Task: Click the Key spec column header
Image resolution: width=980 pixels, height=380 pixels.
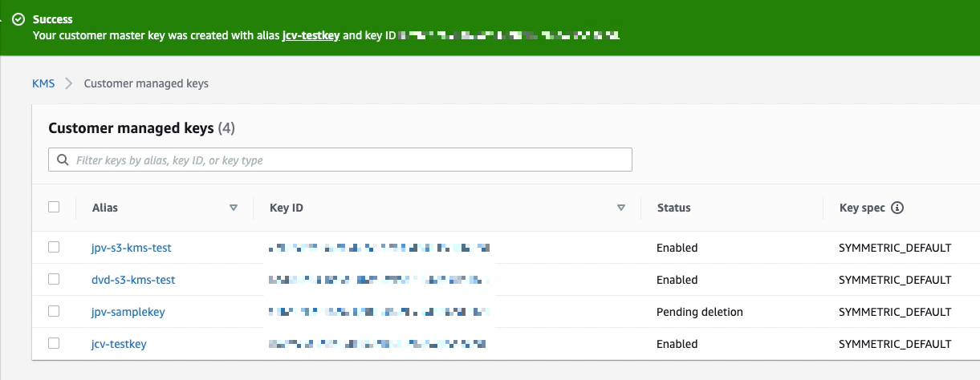Action: (x=861, y=208)
